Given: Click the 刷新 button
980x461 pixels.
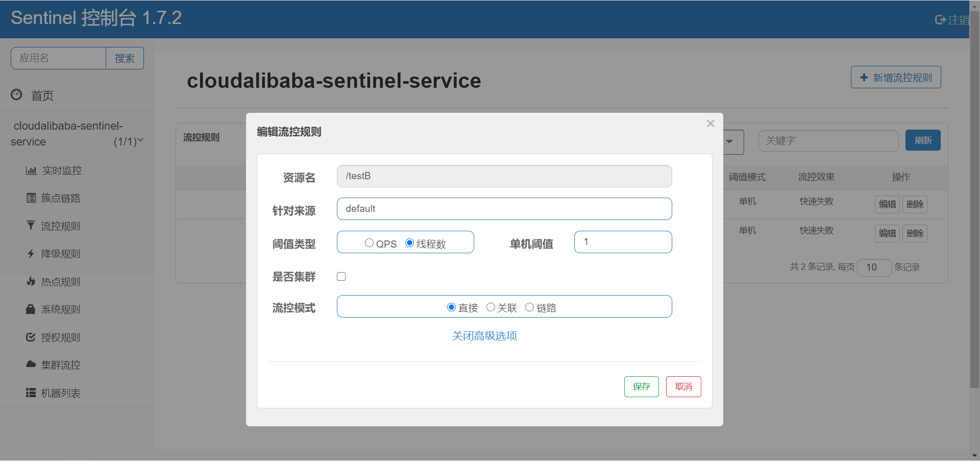Looking at the screenshot, I should (x=923, y=140).
